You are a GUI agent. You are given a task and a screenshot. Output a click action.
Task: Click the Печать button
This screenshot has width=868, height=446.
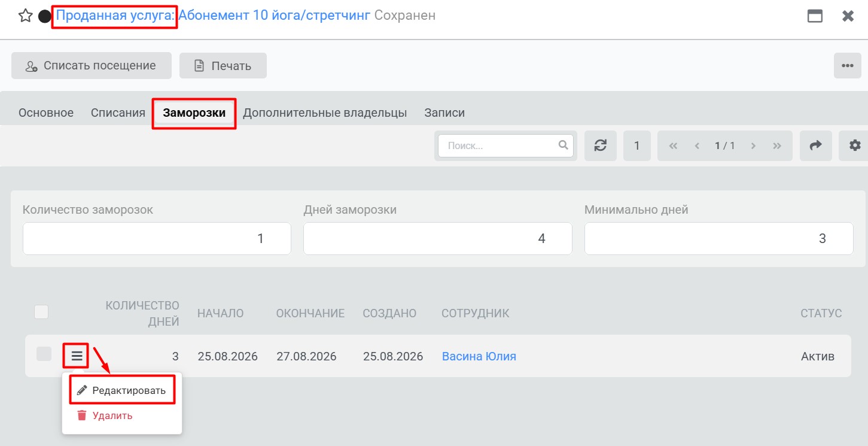click(223, 66)
